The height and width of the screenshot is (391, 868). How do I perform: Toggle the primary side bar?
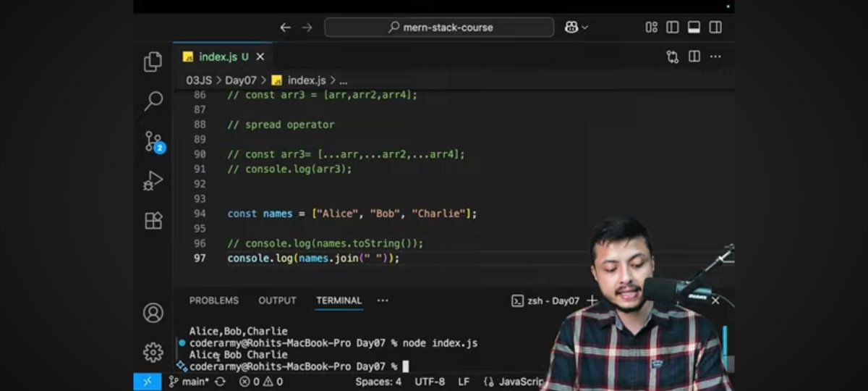(673, 28)
